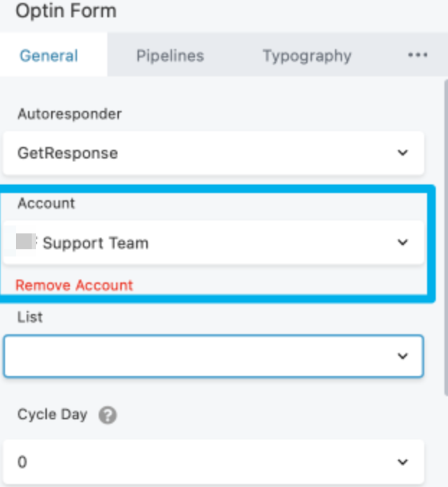Switch to the General tab

49,55
